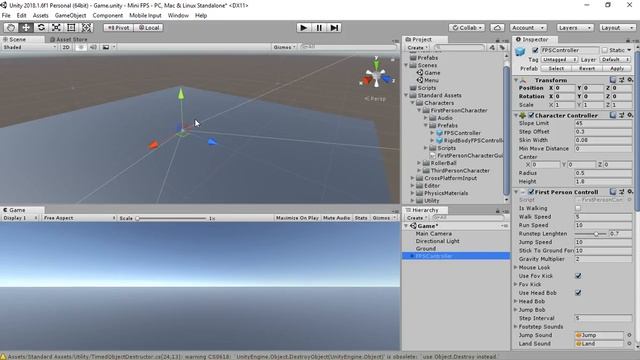
Task: Toggle the Static checkbox
Action: tap(604, 50)
